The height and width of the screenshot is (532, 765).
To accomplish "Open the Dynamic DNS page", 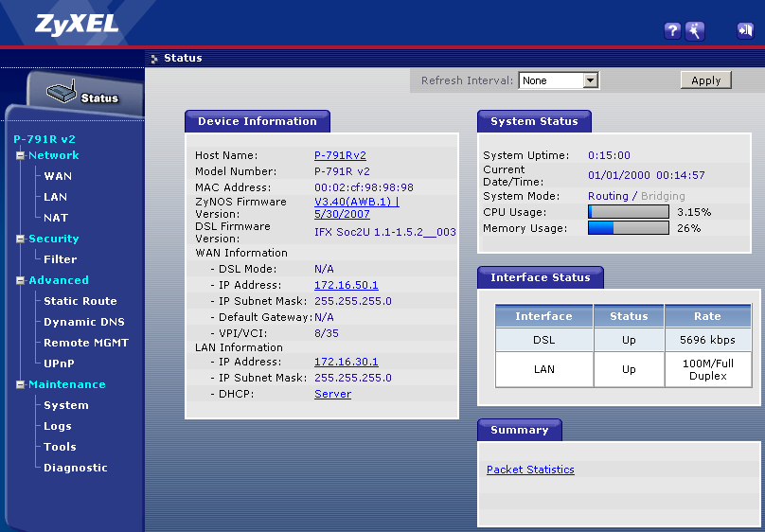I will (x=84, y=322).
